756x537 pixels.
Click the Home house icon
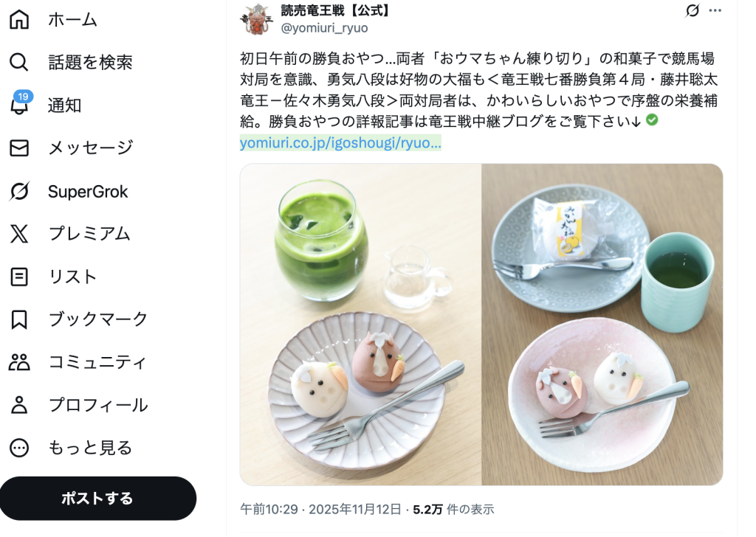pyautogui.click(x=19, y=20)
